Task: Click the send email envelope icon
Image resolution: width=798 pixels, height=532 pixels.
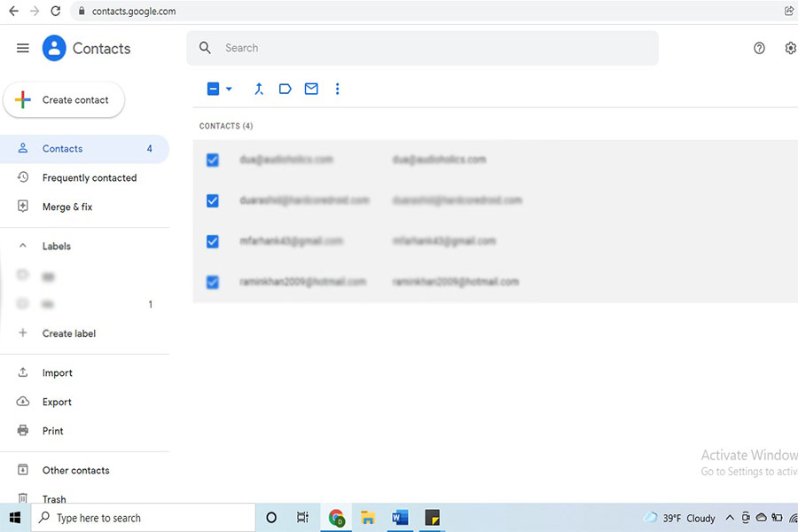Action: pos(311,89)
